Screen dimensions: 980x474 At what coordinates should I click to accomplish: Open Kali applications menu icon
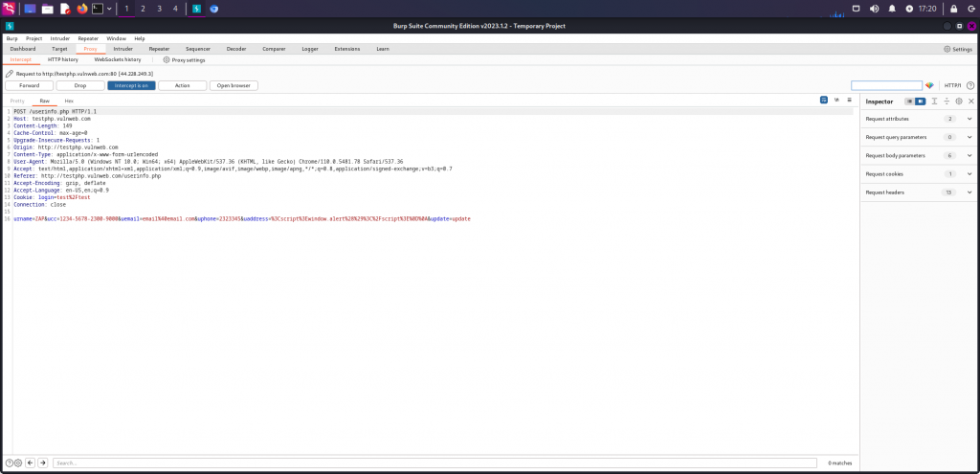point(9,9)
